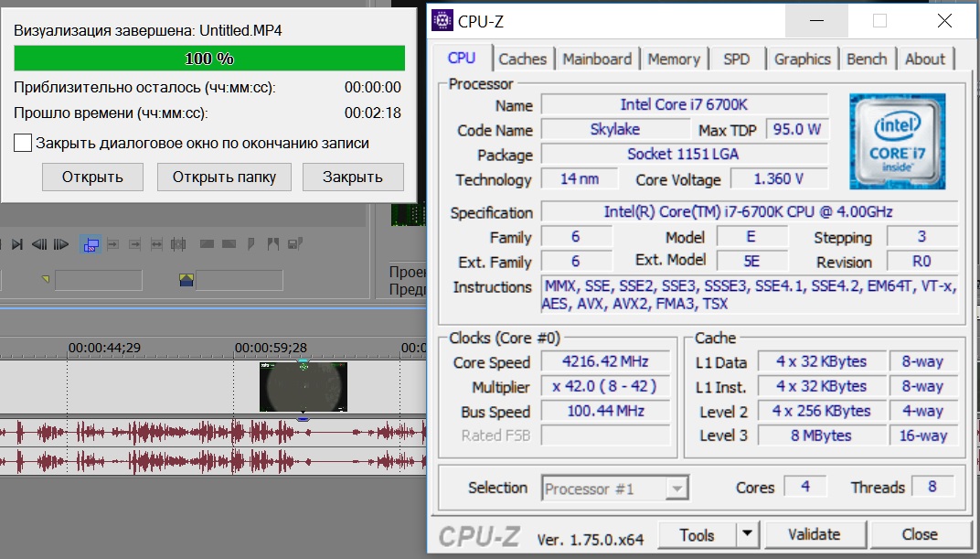Open the Processor #1 selection dropdown
The height and width of the screenshot is (559, 980).
click(x=615, y=489)
